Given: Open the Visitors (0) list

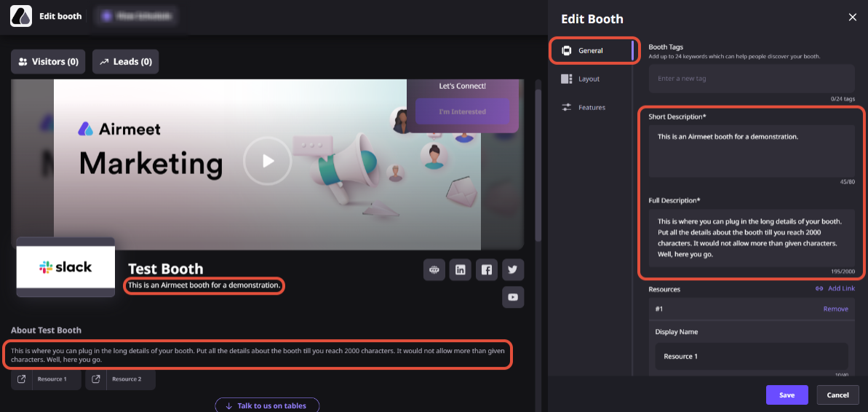Looking at the screenshot, I should click(48, 61).
